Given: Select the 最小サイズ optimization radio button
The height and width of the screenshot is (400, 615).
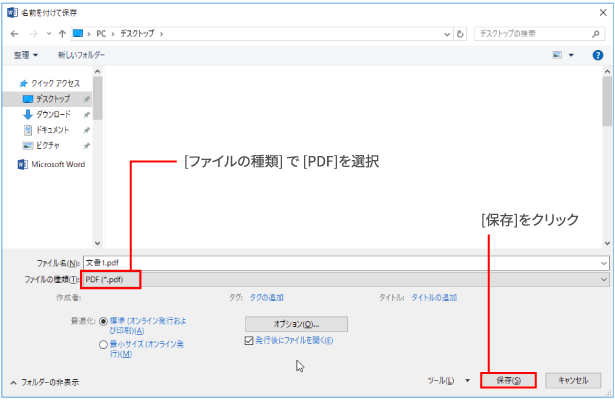Looking at the screenshot, I should pos(104,344).
